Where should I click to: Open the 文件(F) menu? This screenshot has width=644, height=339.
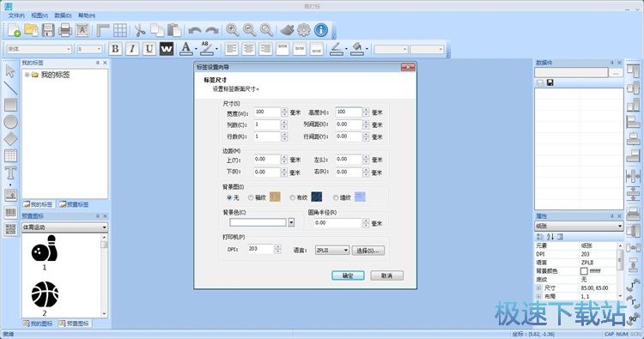click(16, 15)
